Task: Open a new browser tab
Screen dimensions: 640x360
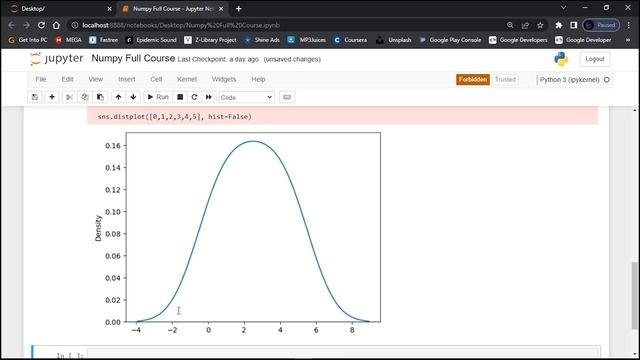Action: [x=238, y=9]
